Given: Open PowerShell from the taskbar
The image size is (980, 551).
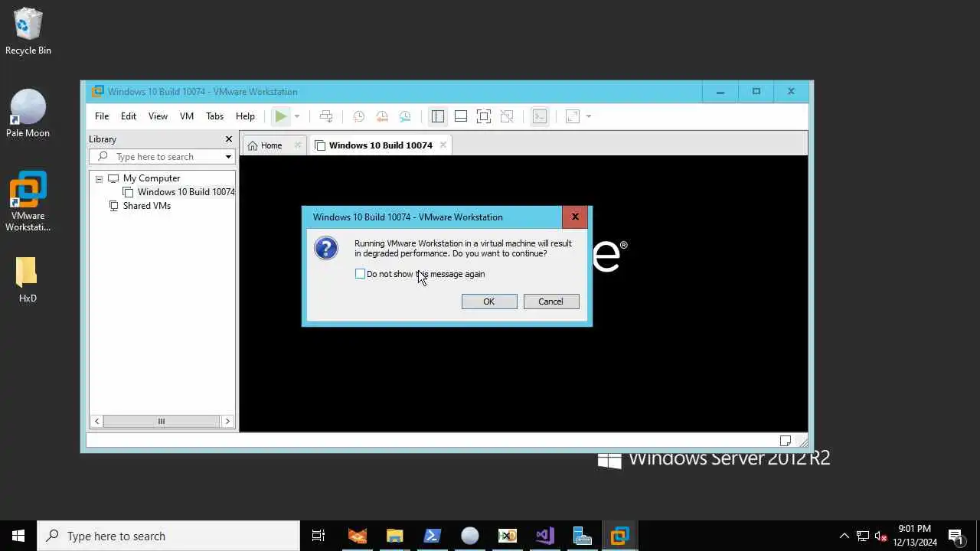Looking at the screenshot, I should [x=432, y=536].
